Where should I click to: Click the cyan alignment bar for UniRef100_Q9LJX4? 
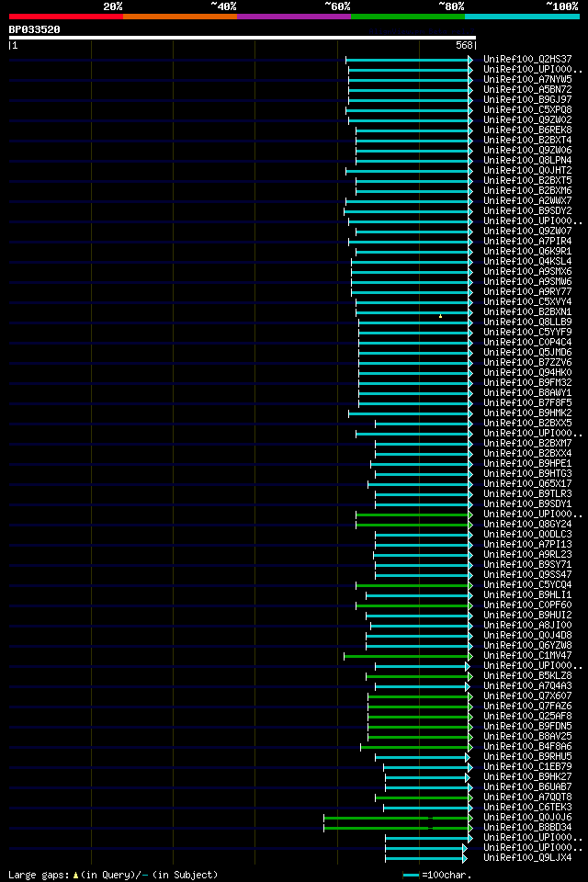pyautogui.click(x=426, y=858)
